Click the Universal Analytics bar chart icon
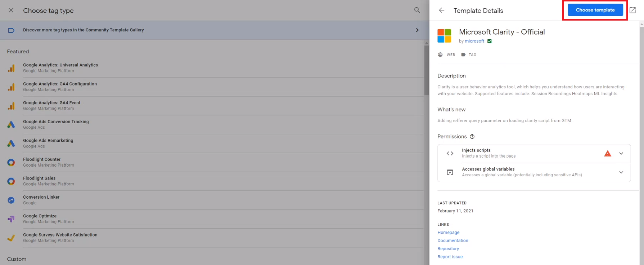The width and height of the screenshot is (644, 265). [x=11, y=68]
